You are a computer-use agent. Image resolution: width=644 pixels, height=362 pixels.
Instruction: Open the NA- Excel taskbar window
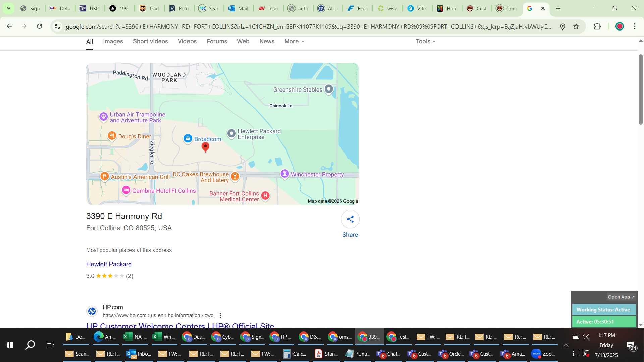pos(135,337)
